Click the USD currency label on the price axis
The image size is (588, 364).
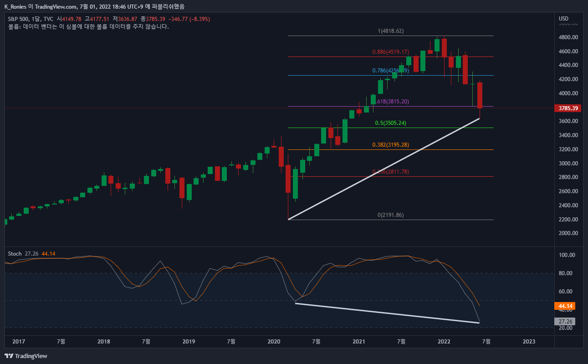click(563, 19)
